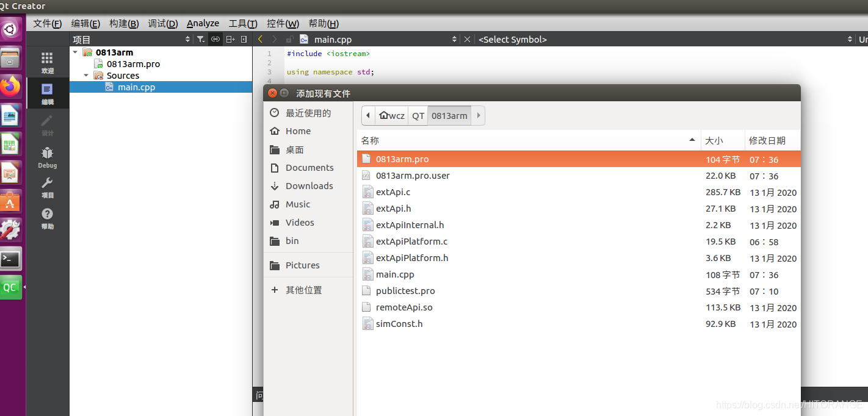
Task: Open the 设计 (Design) mode
Action: 47,125
